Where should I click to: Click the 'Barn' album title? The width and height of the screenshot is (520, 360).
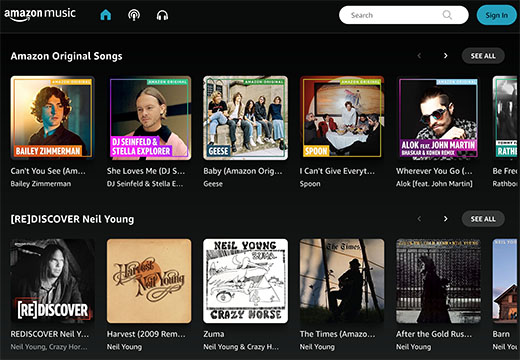(501, 334)
